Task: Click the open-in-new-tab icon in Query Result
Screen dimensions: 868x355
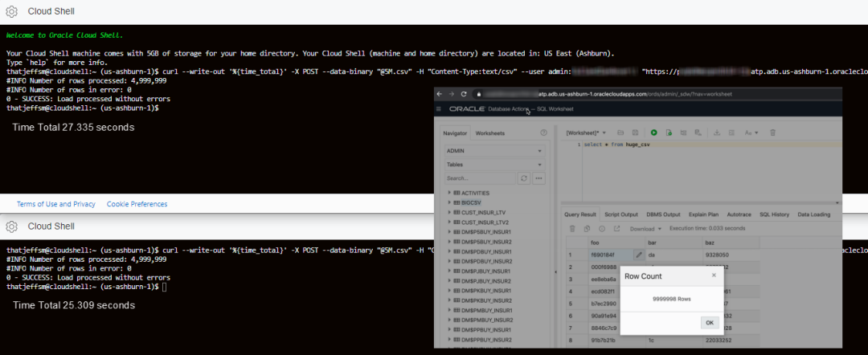Action: coord(616,228)
